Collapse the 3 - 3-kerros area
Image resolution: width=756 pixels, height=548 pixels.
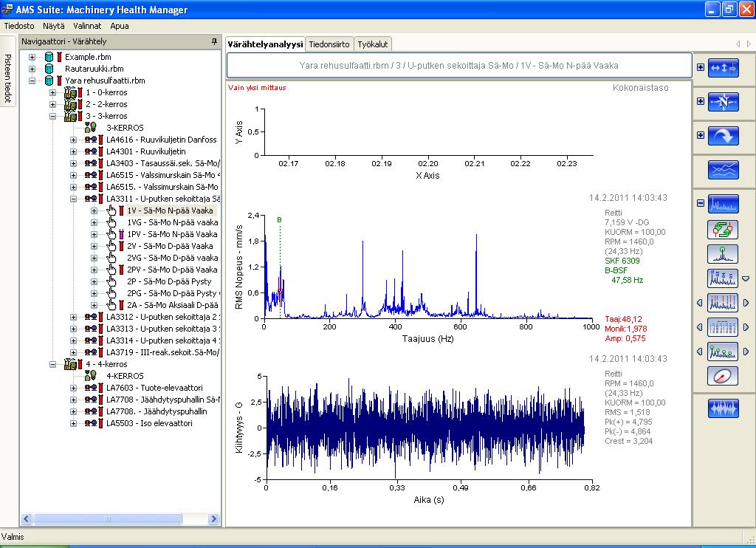(x=52, y=116)
